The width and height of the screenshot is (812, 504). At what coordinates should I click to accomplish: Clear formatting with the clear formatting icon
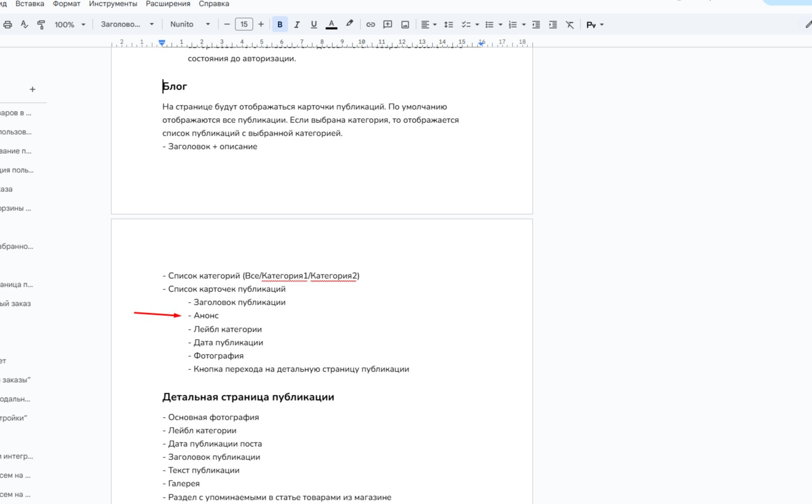click(570, 24)
